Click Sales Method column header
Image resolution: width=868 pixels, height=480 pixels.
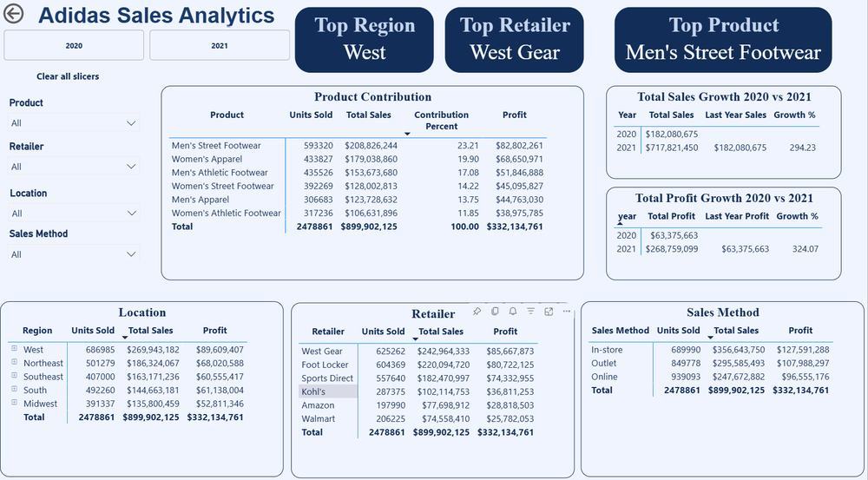pos(620,330)
